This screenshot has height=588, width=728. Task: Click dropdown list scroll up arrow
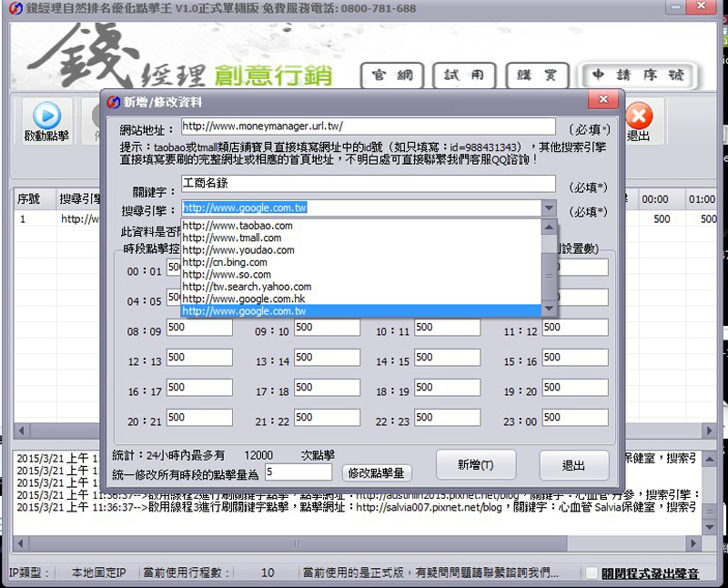tap(549, 228)
